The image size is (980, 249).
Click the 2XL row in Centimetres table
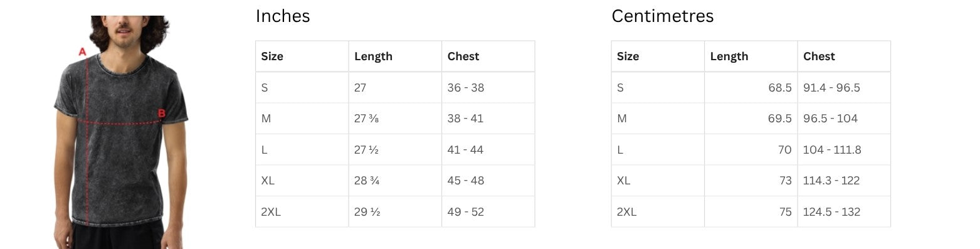(x=751, y=212)
